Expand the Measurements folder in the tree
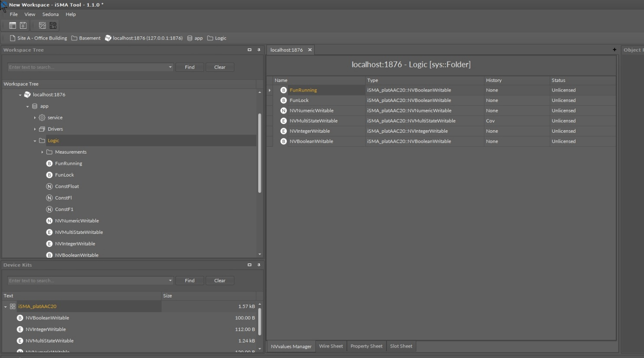 click(x=42, y=152)
